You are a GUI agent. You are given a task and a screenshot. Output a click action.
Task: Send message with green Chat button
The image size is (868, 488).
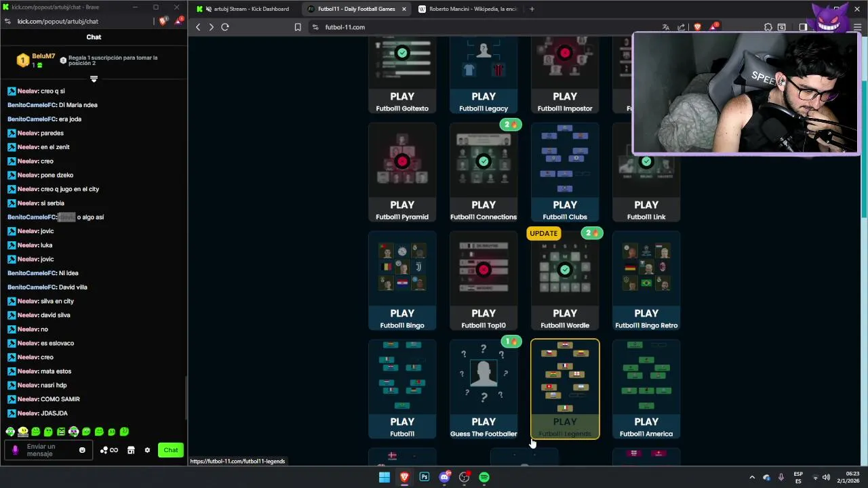point(171,450)
